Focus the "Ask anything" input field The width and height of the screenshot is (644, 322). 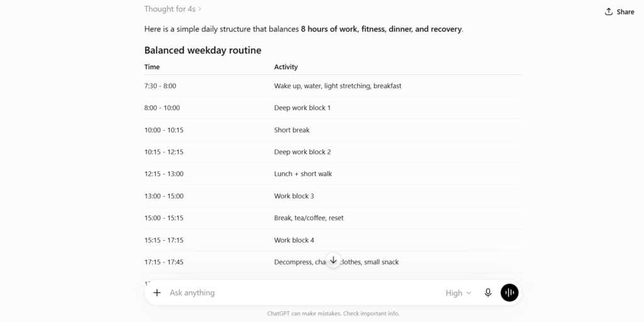click(304, 293)
